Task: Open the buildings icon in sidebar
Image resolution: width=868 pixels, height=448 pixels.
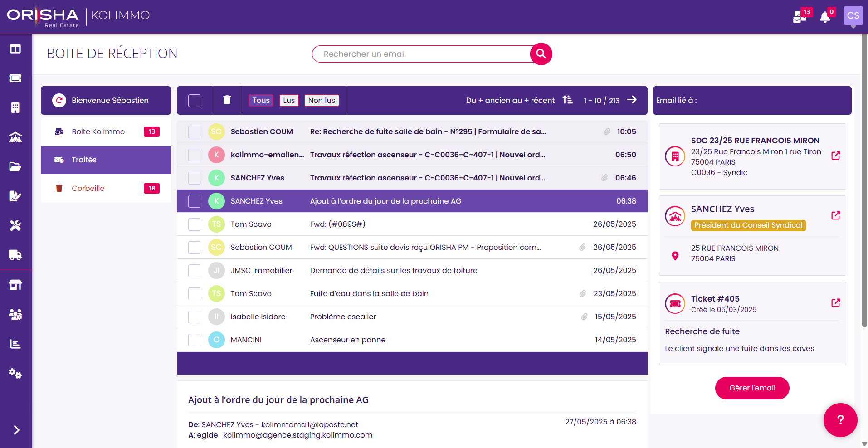Action: (x=15, y=108)
